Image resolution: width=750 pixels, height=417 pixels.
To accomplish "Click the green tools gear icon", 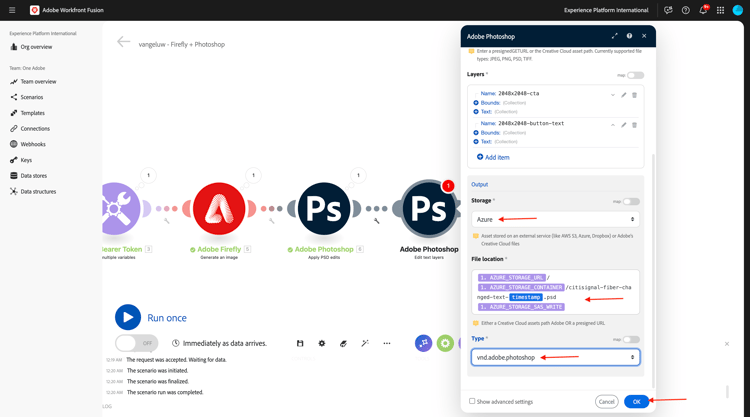I will (x=445, y=343).
